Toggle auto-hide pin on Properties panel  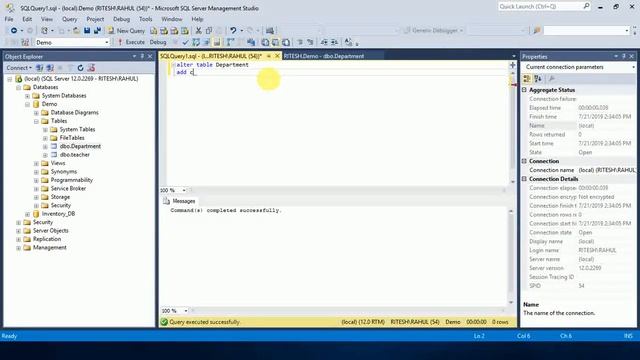tap(624, 56)
